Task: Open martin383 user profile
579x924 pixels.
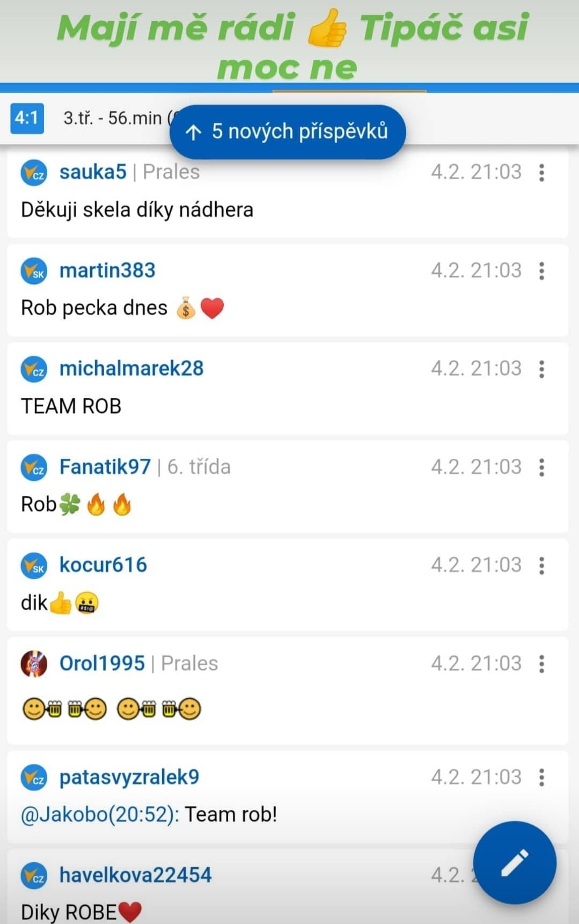Action: (107, 270)
